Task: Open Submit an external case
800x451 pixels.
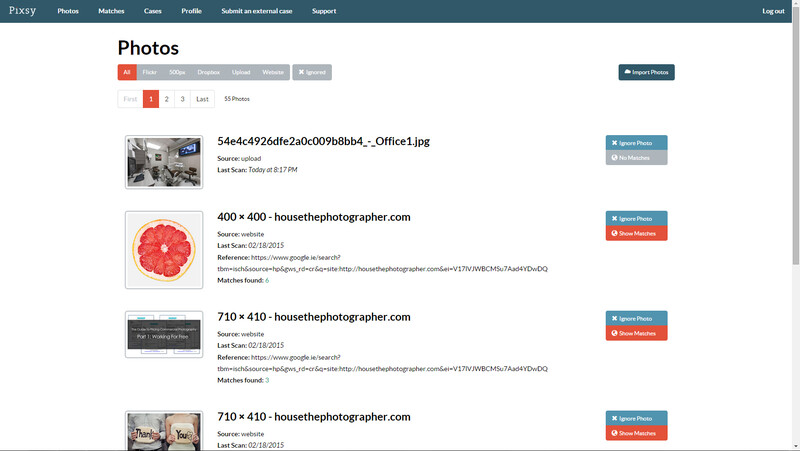Action: coord(257,11)
